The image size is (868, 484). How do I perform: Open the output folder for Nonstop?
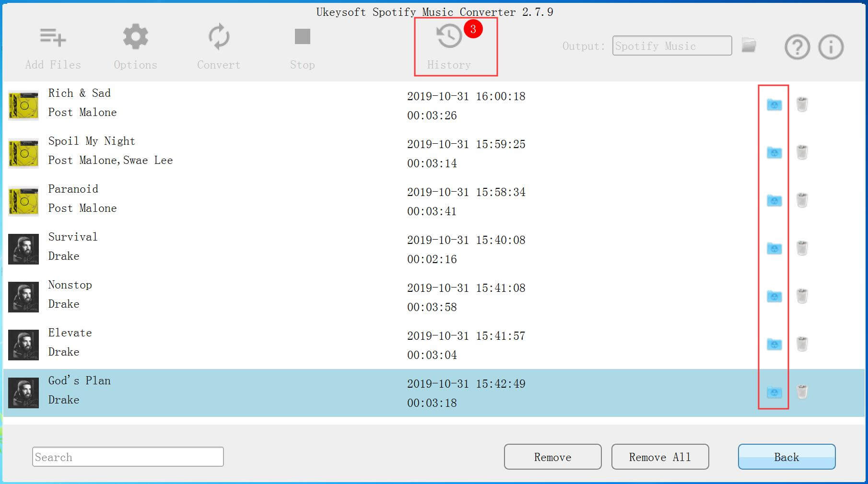pos(774,296)
